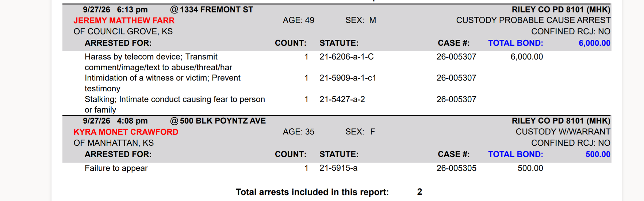
Task: Click the name KYRA MONET CRAWFORD
Action: 126,132
